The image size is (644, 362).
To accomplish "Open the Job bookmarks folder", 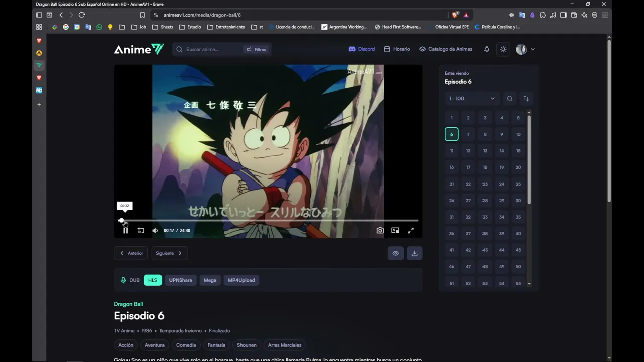I will click(138, 27).
